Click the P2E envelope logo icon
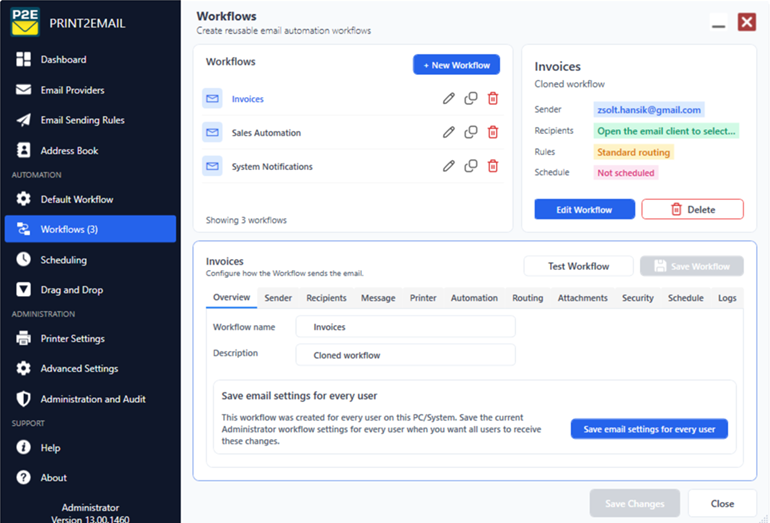 tap(25, 22)
